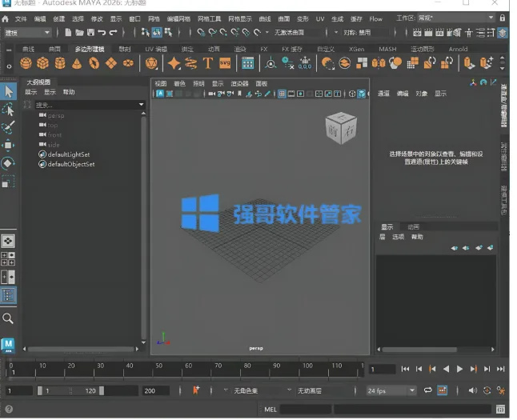Image resolution: width=517 pixels, height=420 pixels.
Task: Click the Undo arrow icon
Action: coord(102,32)
